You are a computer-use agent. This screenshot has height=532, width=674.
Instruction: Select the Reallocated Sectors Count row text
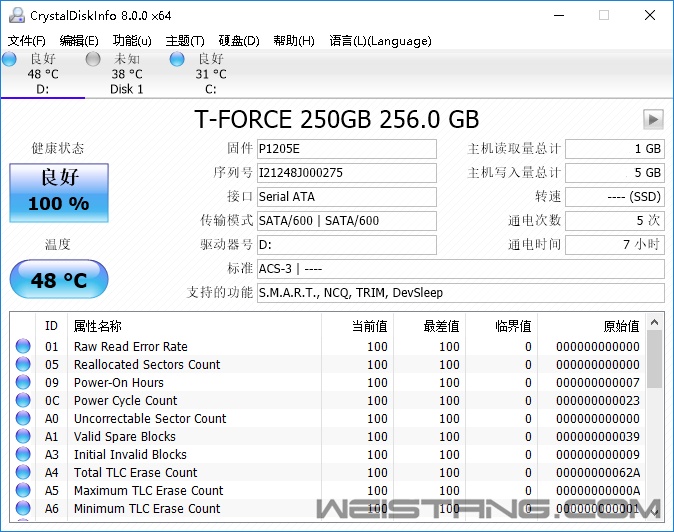pos(147,364)
